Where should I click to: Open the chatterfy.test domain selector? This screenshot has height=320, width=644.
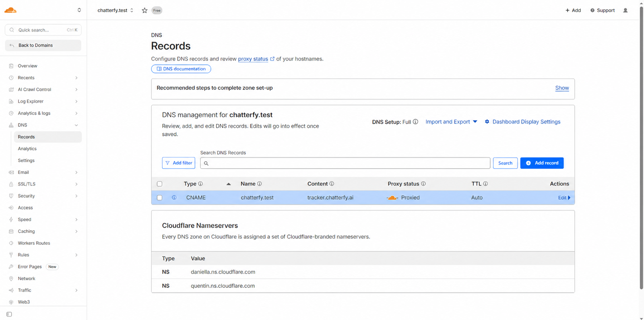(x=115, y=10)
